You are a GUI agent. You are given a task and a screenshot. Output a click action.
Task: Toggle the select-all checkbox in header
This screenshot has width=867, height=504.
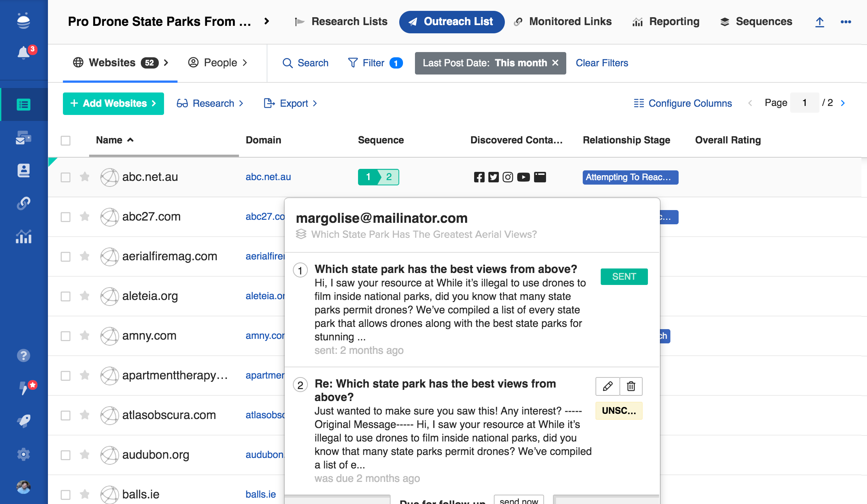click(x=66, y=140)
